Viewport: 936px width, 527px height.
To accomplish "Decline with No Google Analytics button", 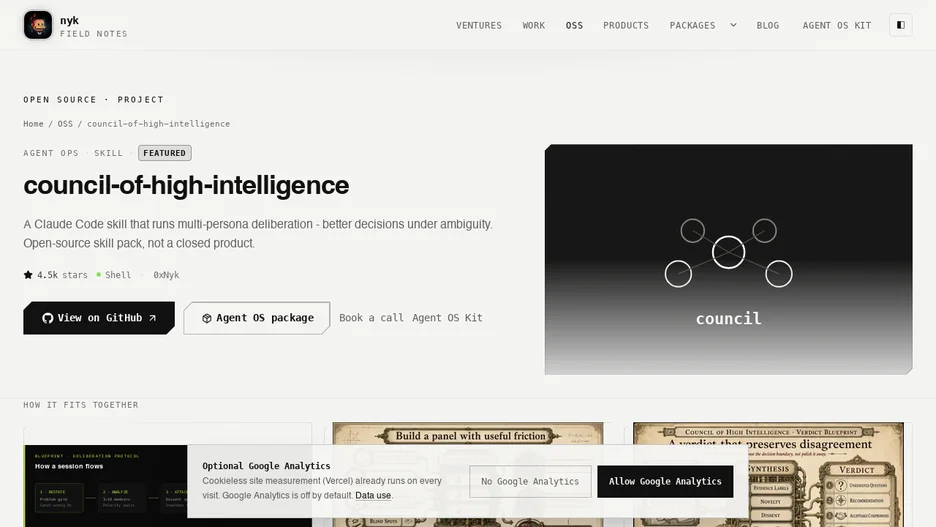I will [x=530, y=481].
